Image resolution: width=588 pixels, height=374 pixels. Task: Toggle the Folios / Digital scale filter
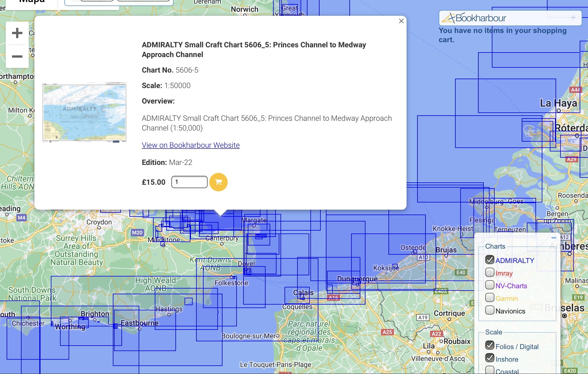490,346
